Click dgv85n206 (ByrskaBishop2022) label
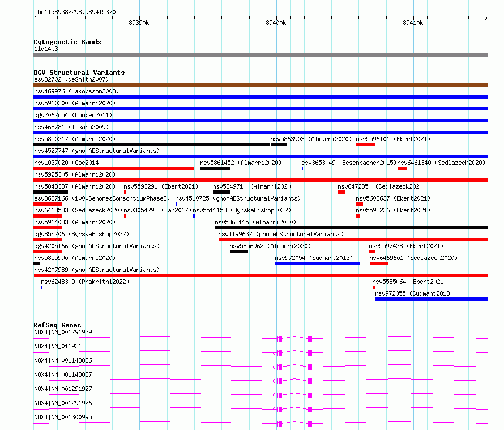 (x=82, y=234)
